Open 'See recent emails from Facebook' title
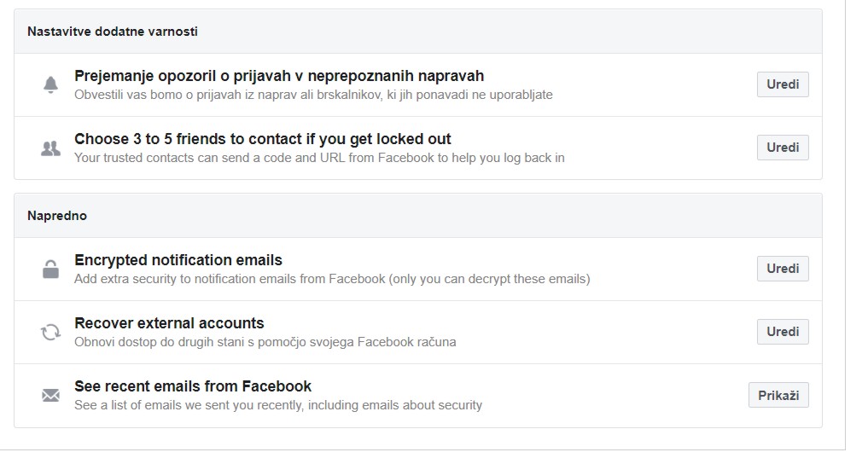Image resolution: width=868 pixels, height=458 pixels. tap(193, 386)
